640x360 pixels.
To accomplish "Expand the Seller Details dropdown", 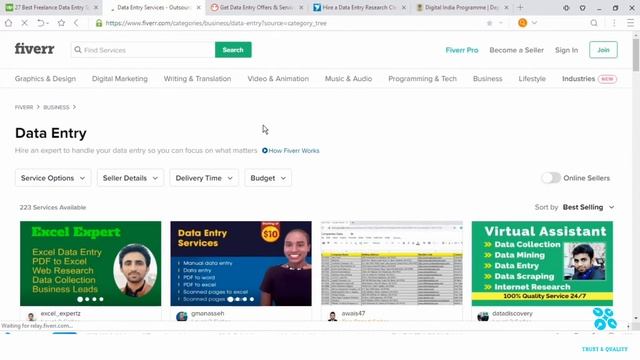I will click(x=130, y=178).
